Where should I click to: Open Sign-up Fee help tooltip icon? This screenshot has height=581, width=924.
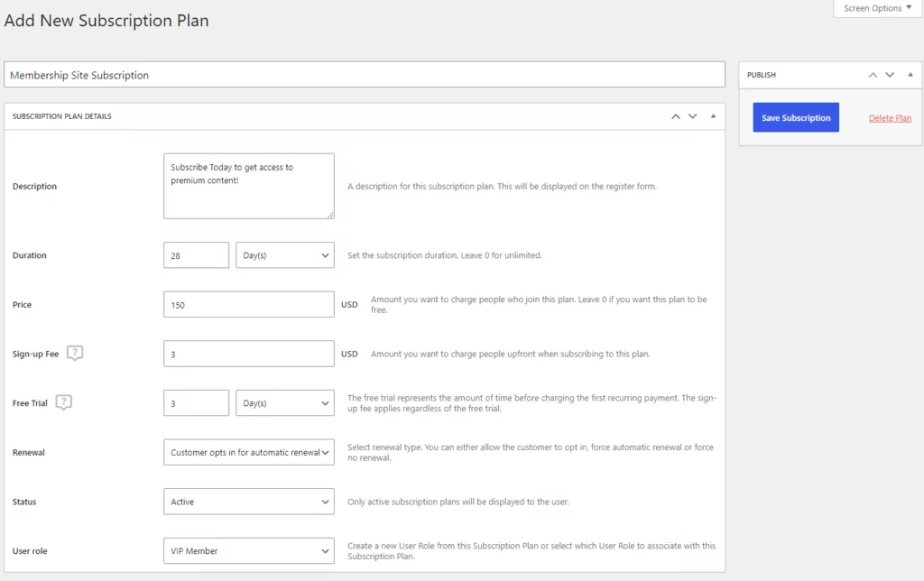point(75,353)
